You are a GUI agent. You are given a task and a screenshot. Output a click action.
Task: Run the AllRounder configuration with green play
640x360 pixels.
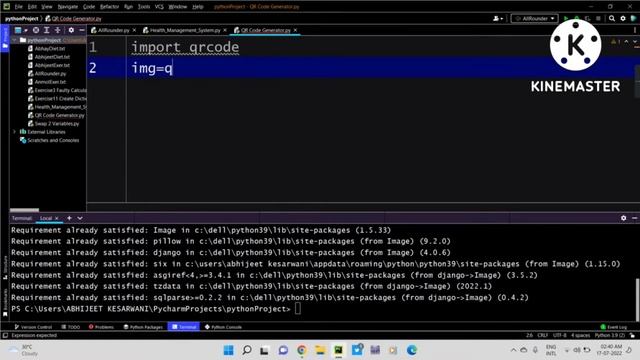(x=566, y=18)
